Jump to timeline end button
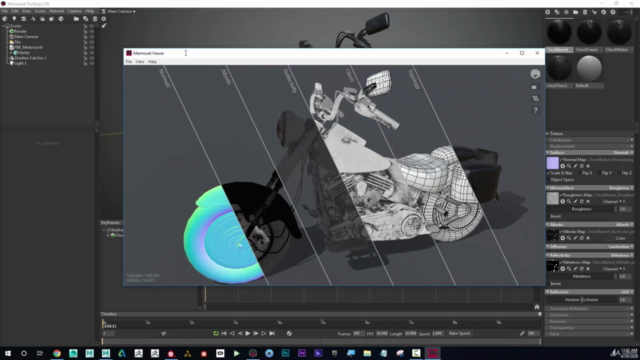640x360 pixels. [272, 333]
